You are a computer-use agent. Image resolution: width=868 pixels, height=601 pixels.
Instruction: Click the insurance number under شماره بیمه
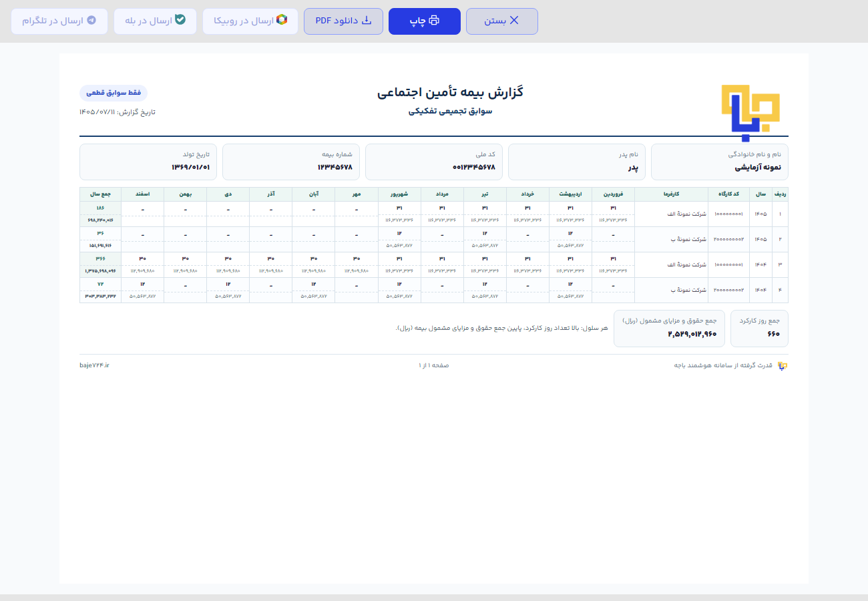coord(335,167)
